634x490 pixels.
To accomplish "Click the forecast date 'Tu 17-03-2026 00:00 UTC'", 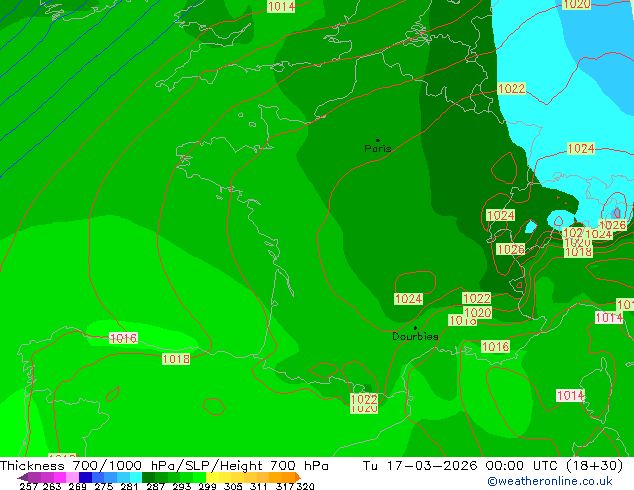I will [462, 466].
